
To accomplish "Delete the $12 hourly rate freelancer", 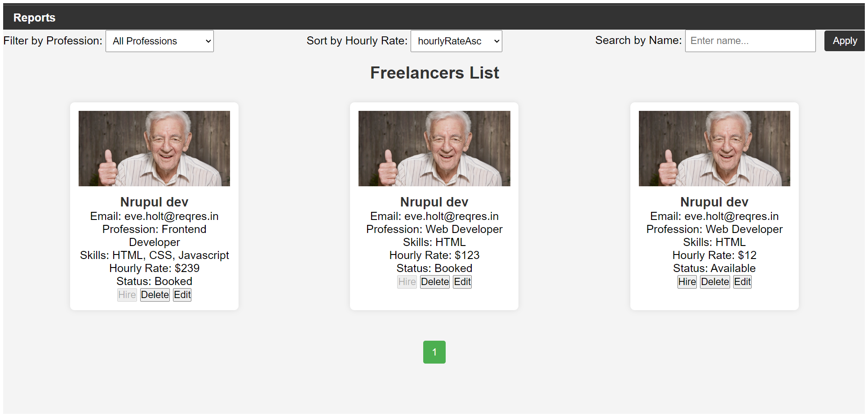I will click(715, 282).
